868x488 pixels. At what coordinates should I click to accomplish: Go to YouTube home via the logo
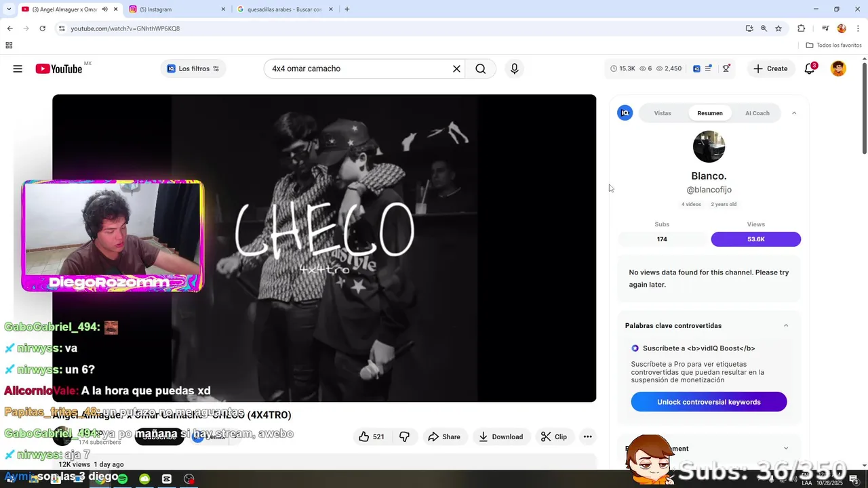point(59,68)
